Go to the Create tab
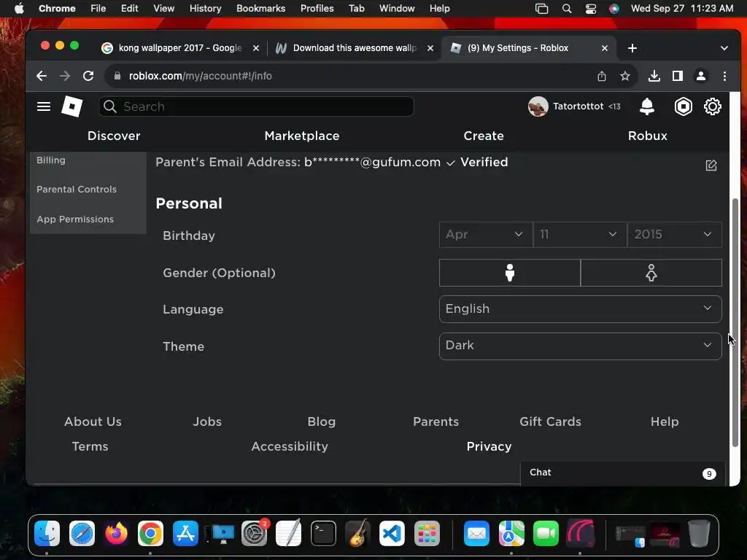747x560 pixels. [x=484, y=136]
